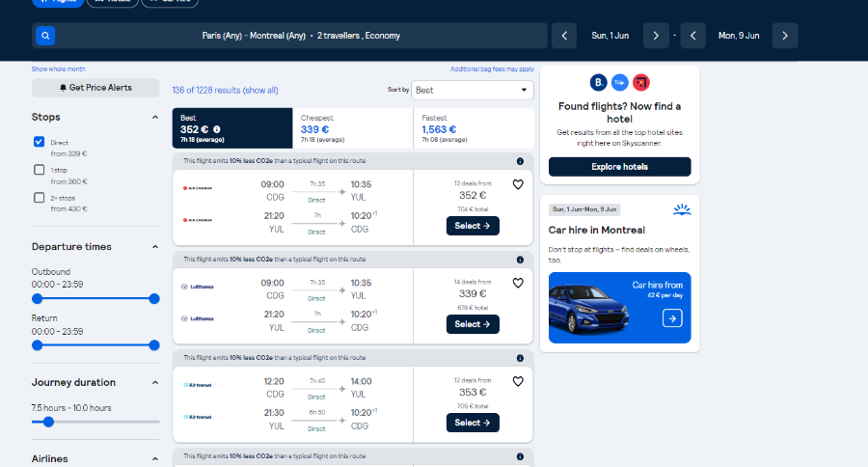The image size is (868, 467).
Task: Save Lufthansa 339 € flight with heart
Action: coord(518,283)
